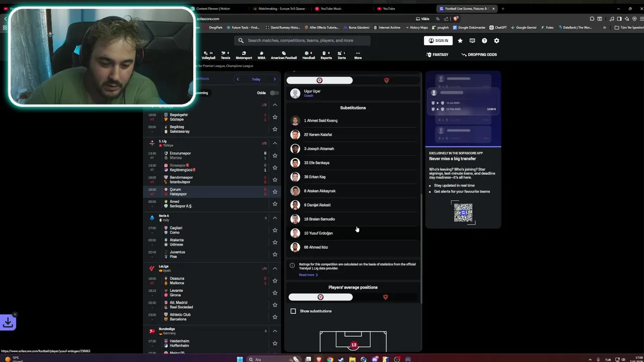The image size is (644, 362).
Task: Select the Esports sport icon
Action: (x=326, y=55)
